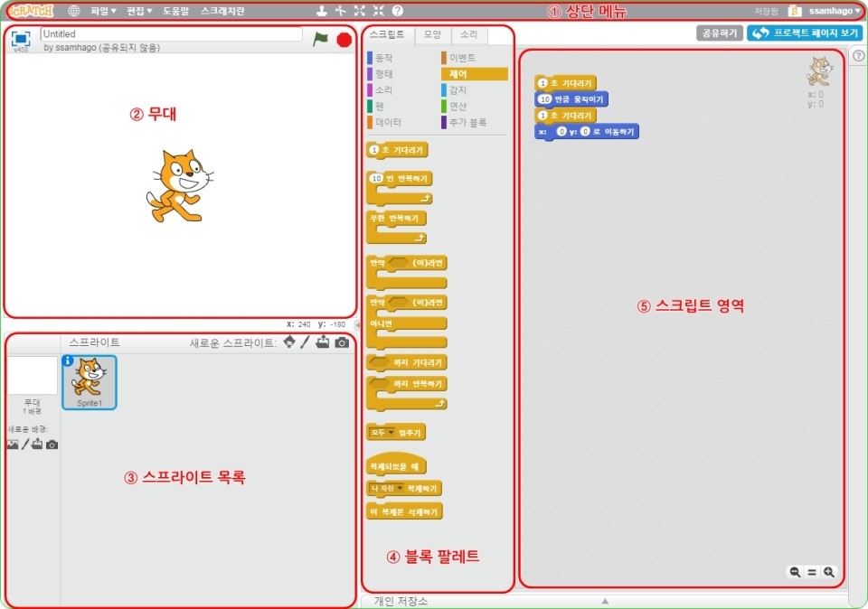868x609 pixels.
Task: Switch to the 스크립트 tab
Action: tap(387, 34)
